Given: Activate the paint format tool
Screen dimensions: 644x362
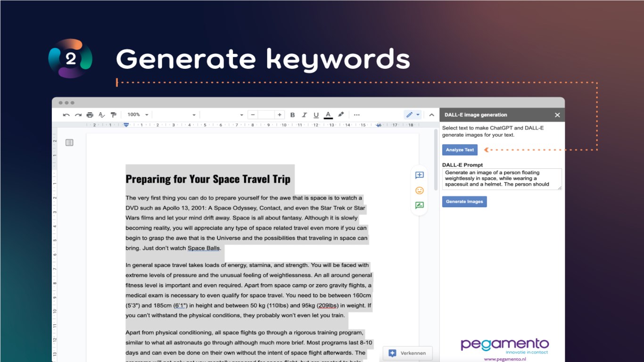Looking at the screenshot, I should point(113,115).
